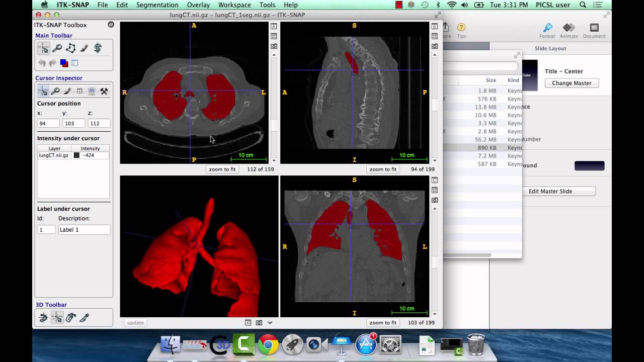644x362 pixels.
Task: Select the Paintbrush tool in Main Toolbar
Action: click(x=85, y=48)
